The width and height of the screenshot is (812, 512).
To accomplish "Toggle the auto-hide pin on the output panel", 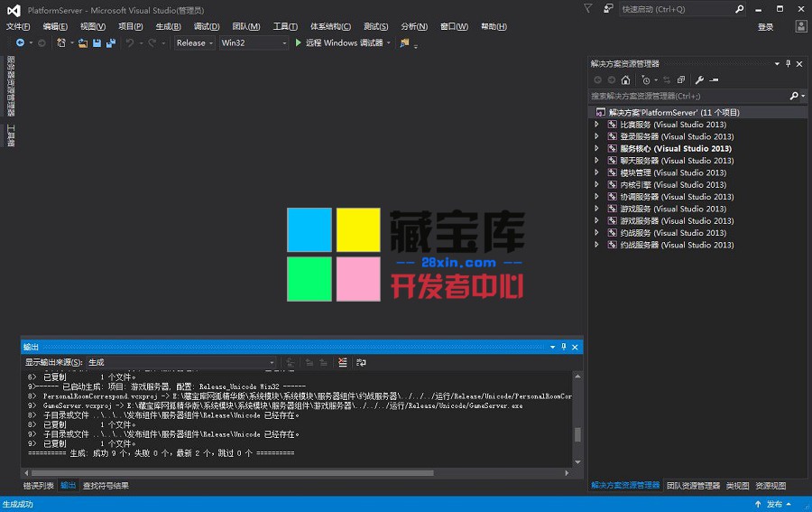I will click(564, 347).
